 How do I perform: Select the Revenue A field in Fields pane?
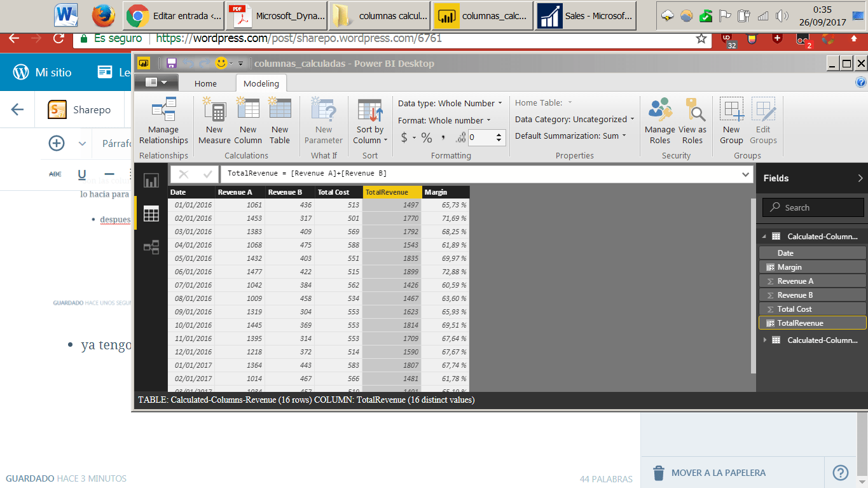click(813, 281)
